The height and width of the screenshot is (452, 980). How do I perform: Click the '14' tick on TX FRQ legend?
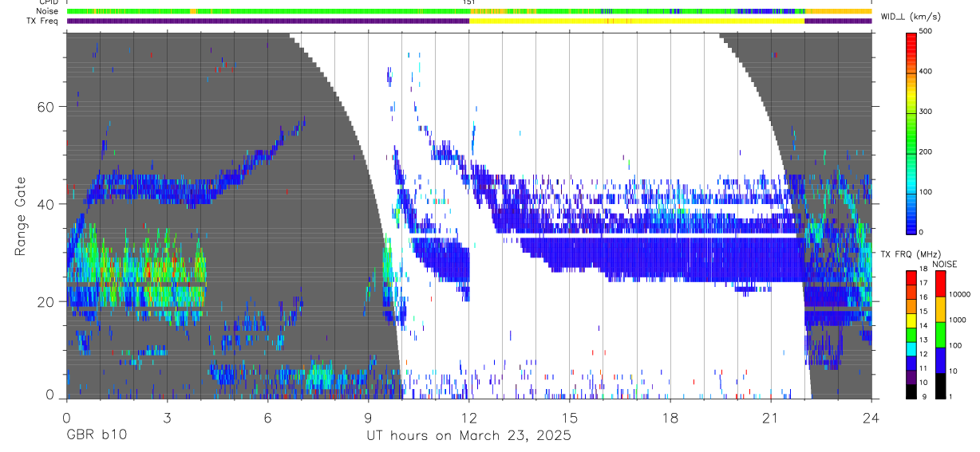coord(923,325)
